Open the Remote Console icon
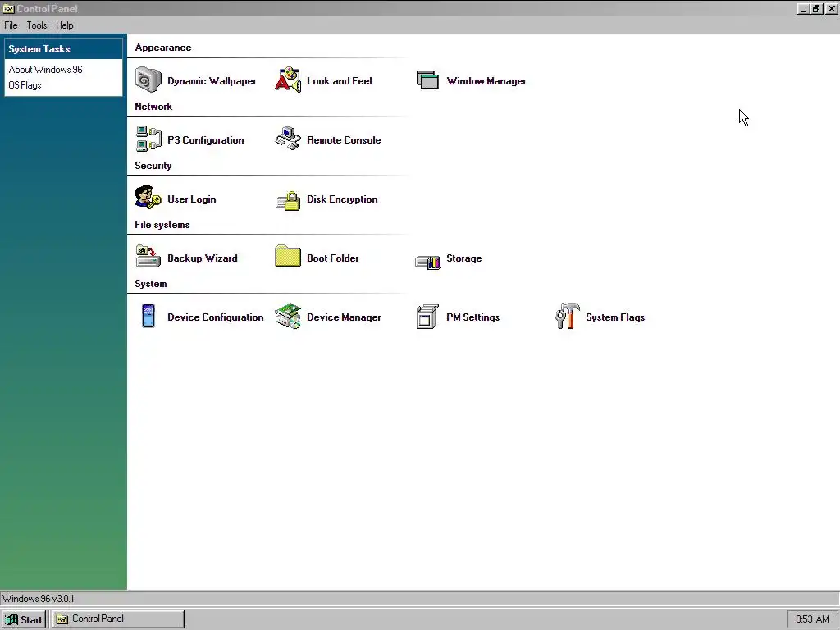This screenshot has width=840, height=630. coord(288,139)
